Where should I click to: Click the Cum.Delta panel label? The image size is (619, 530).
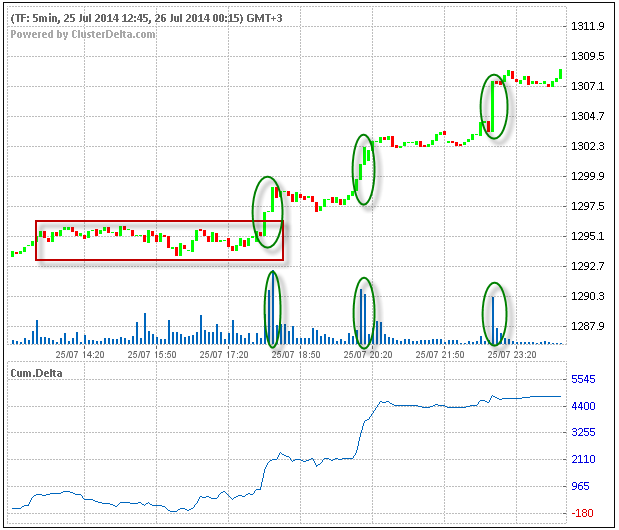pos(34,372)
